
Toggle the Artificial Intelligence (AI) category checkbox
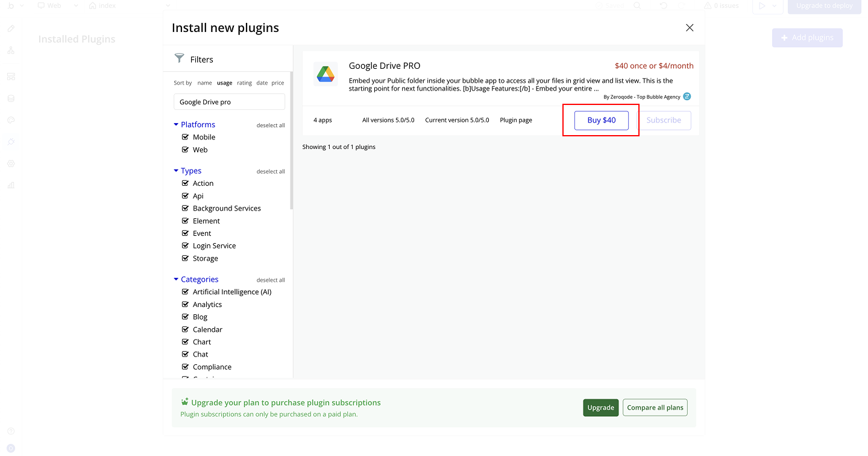pos(186,292)
